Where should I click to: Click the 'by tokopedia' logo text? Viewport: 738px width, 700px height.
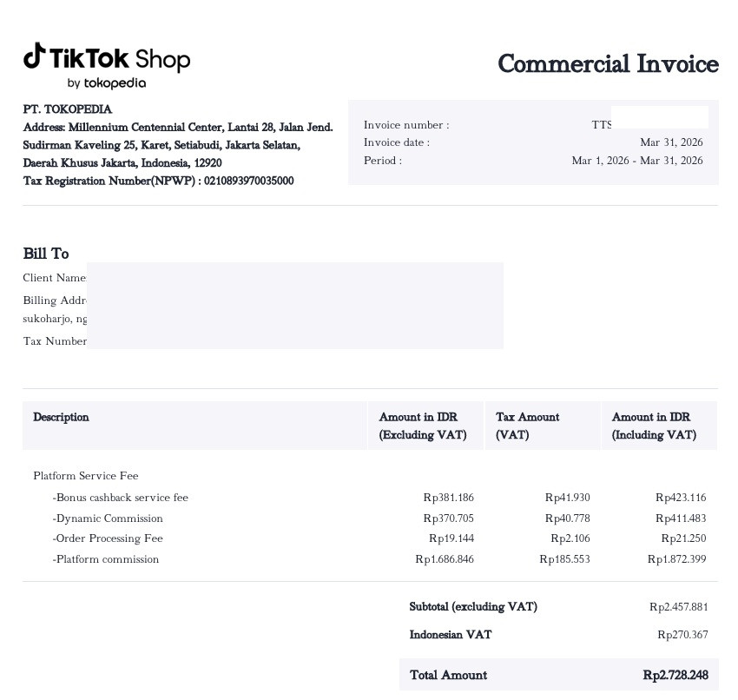point(107,83)
